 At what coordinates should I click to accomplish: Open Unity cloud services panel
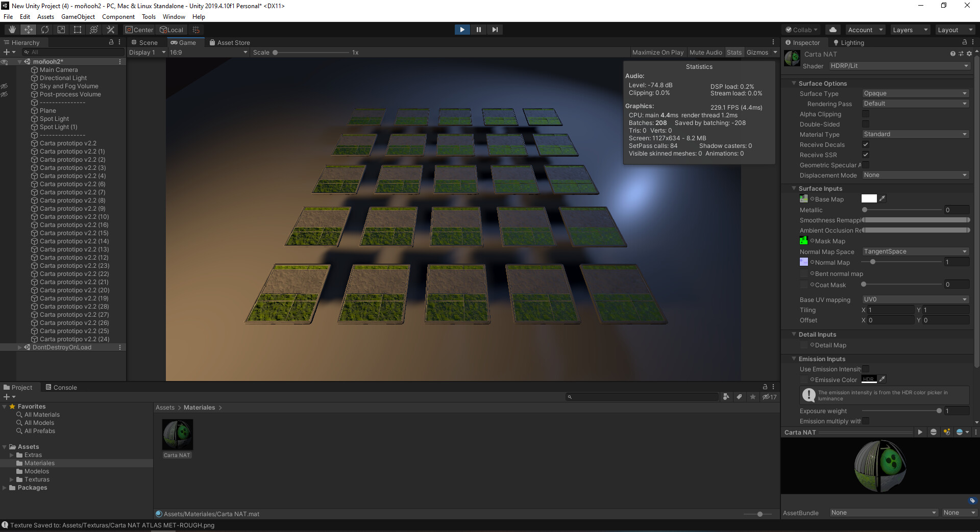click(832, 29)
